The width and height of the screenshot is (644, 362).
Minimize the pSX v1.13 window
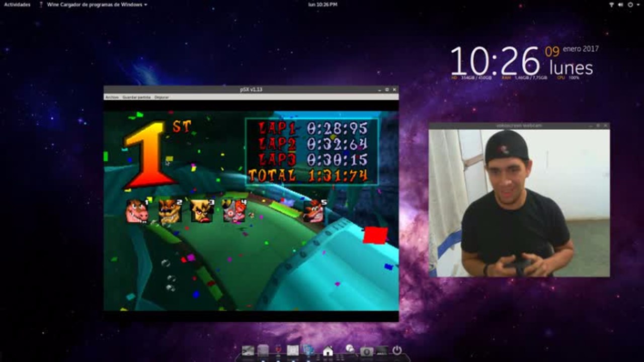(380, 89)
